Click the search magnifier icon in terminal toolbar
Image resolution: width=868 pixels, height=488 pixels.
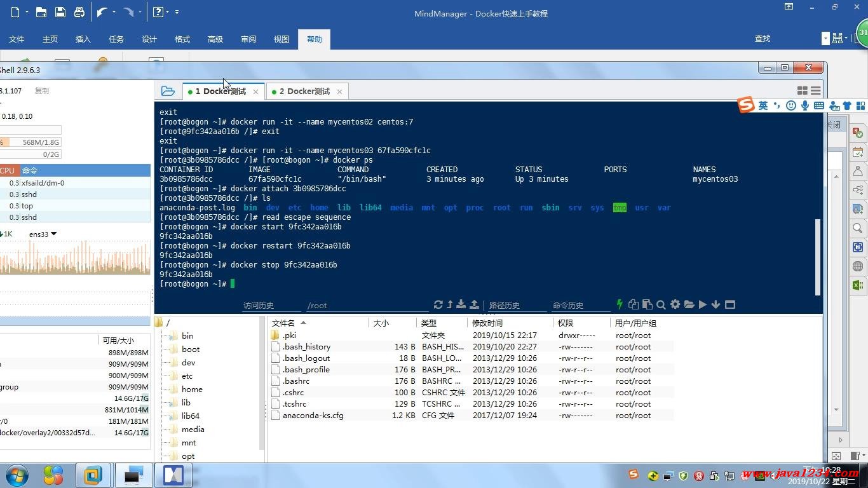click(x=661, y=304)
